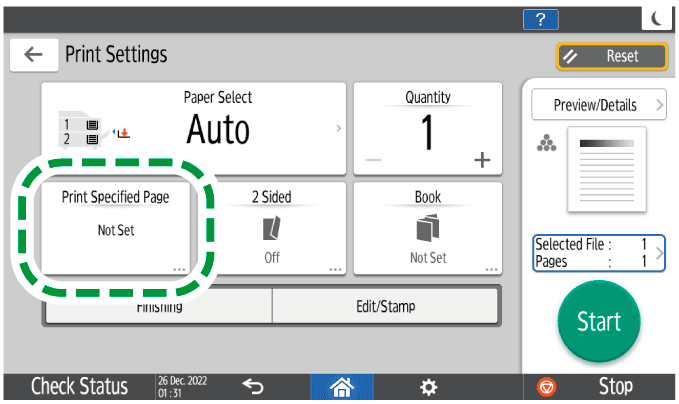
Task: Expand the Preview/Details panel
Action: point(598,105)
